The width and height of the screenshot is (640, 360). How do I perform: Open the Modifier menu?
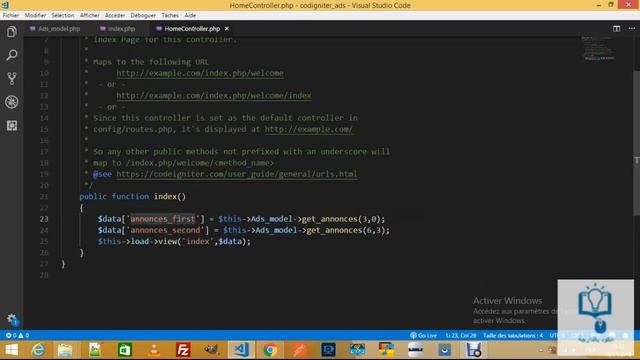click(x=35, y=15)
